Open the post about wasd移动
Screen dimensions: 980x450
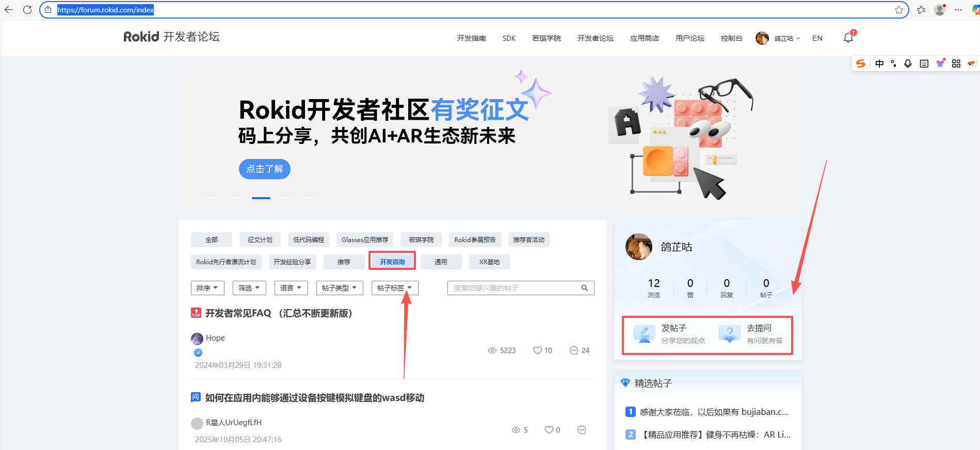coord(315,398)
